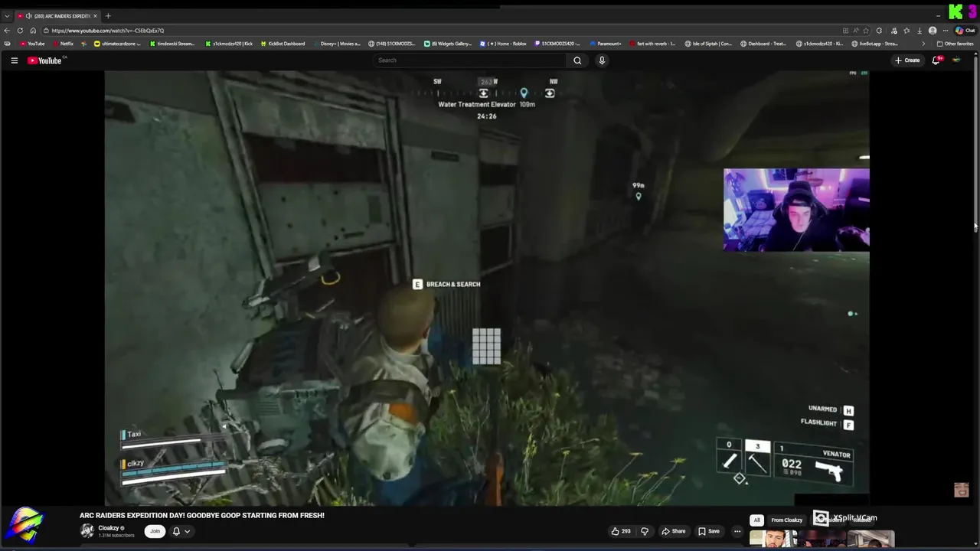Open the favorites list toolbar icon
980x551 pixels.
pyautogui.click(x=906, y=31)
